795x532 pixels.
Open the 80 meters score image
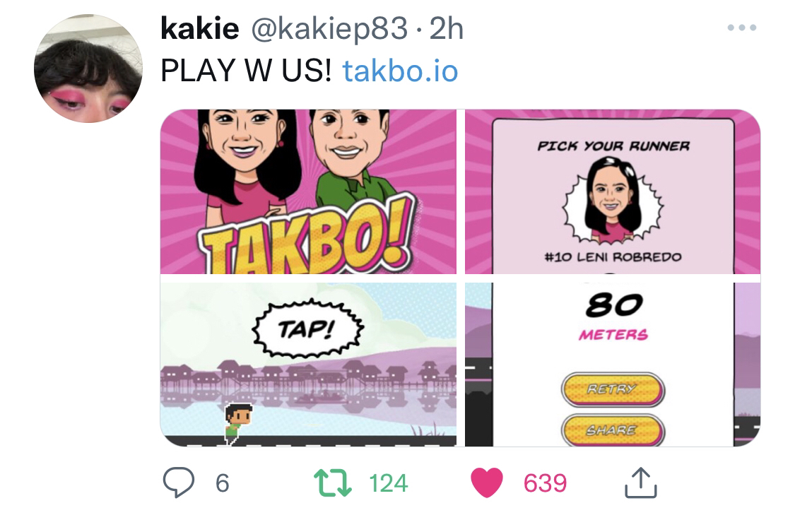coord(613,365)
